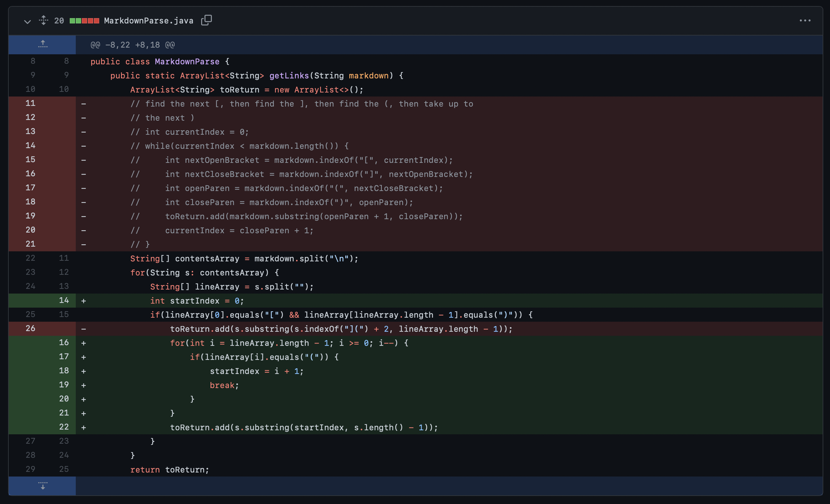
Task: Select unchanged old line number 22
Action: pos(30,258)
